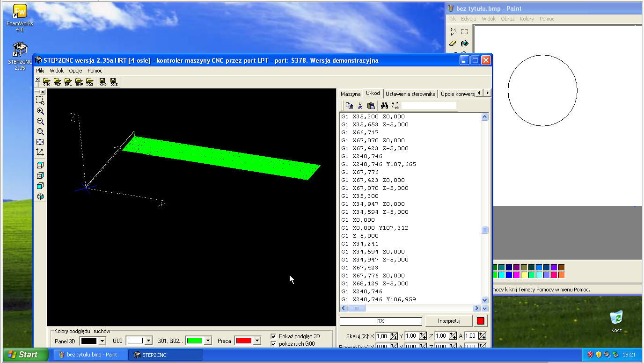Click the Interpretuj button
This screenshot has width=644, height=363.
[449, 321]
